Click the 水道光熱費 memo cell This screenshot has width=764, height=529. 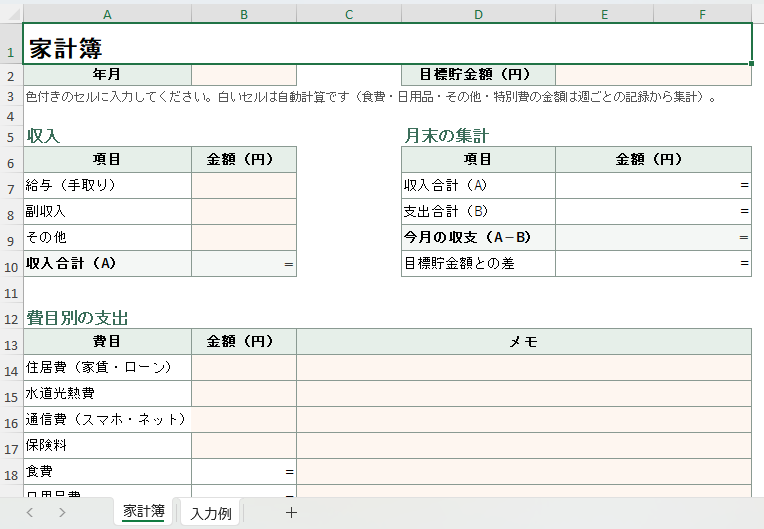click(524, 394)
